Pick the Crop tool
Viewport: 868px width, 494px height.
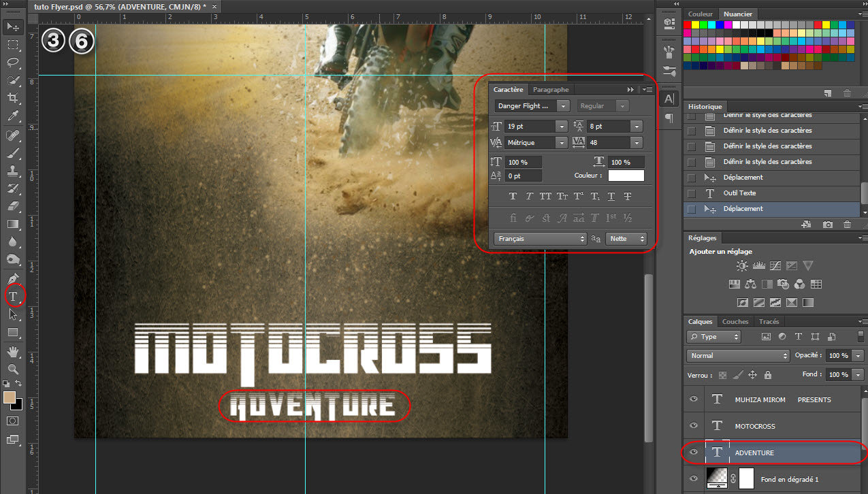pos(13,99)
